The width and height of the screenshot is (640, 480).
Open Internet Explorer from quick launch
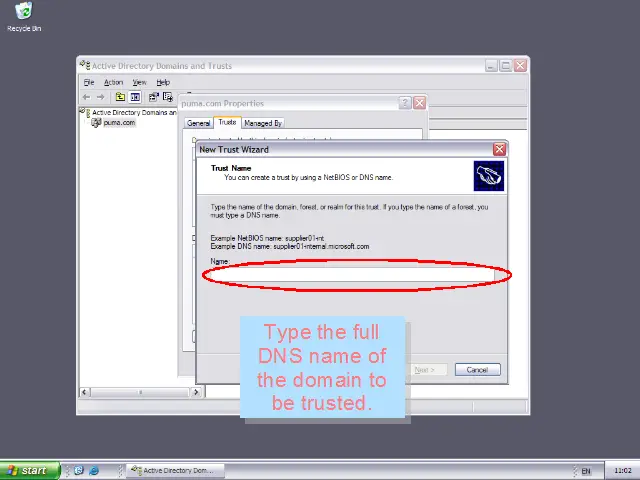(x=94, y=470)
